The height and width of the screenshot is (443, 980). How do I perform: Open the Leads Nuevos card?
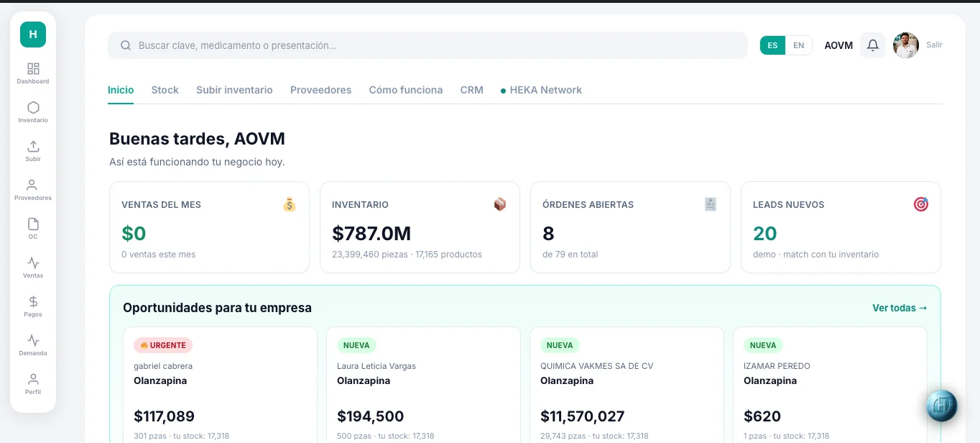point(841,227)
